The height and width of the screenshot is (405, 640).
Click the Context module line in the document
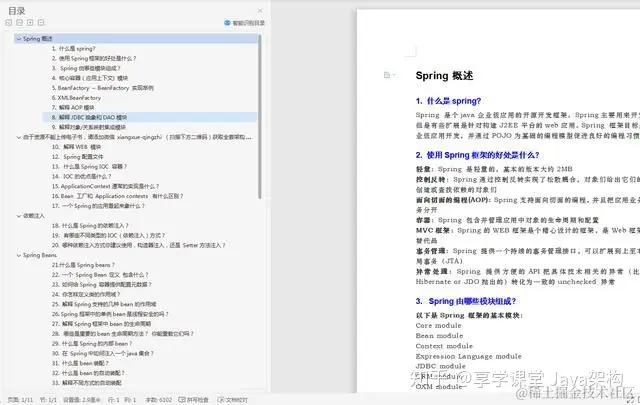[444, 346]
